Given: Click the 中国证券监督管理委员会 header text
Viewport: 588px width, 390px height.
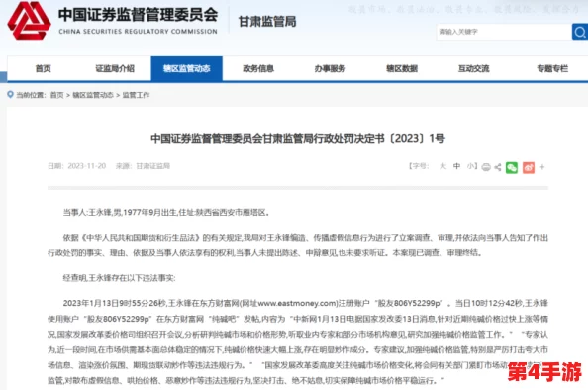Looking at the screenshot, I should pyautogui.click(x=138, y=14).
